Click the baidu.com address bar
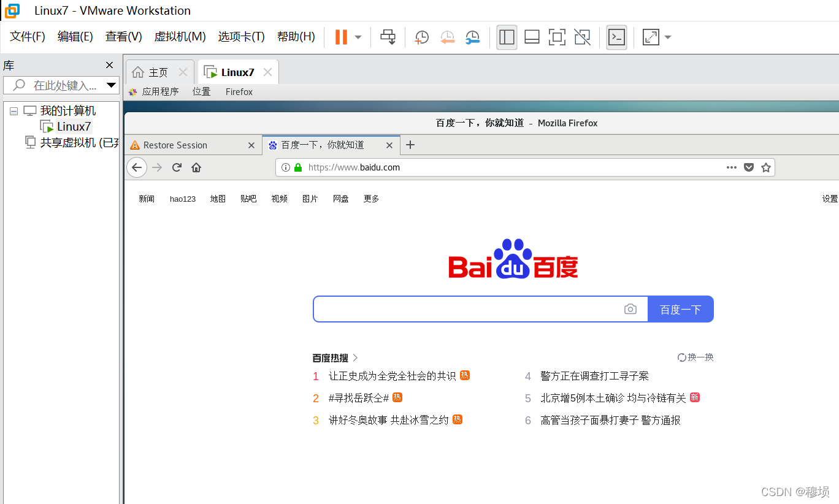This screenshot has height=504, width=839. click(525, 167)
